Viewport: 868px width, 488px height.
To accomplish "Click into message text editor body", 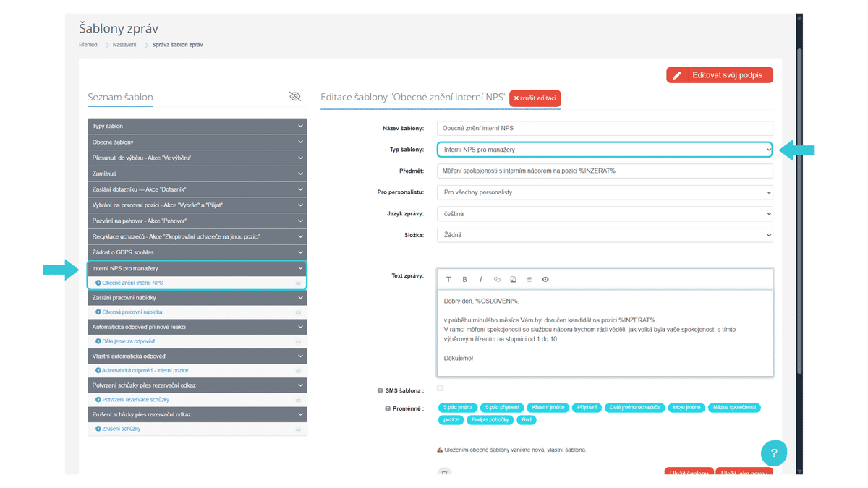I will point(605,333).
